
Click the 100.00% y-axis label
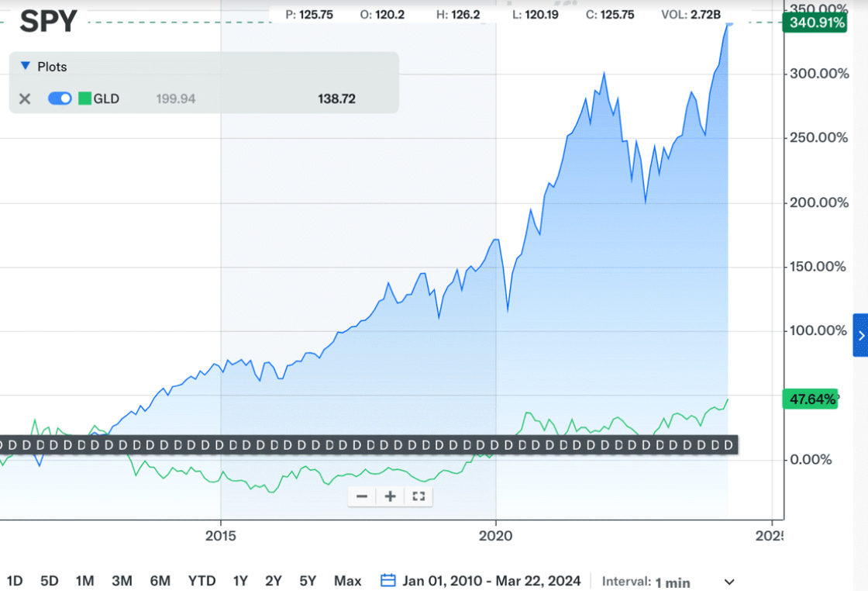(818, 330)
